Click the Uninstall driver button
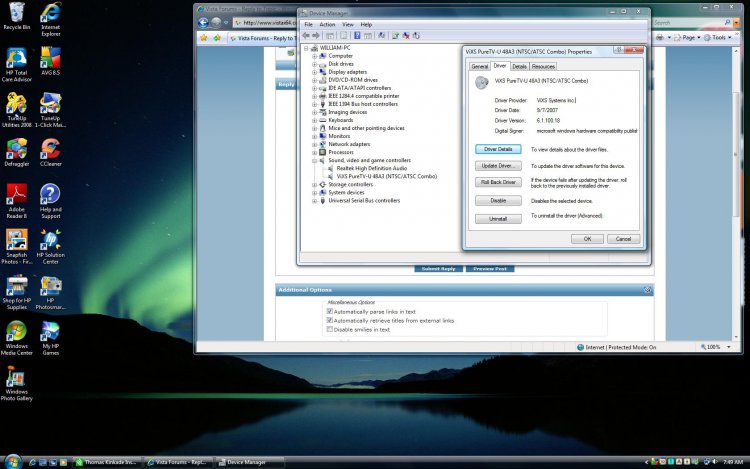This screenshot has height=469, width=750. point(498,219)
